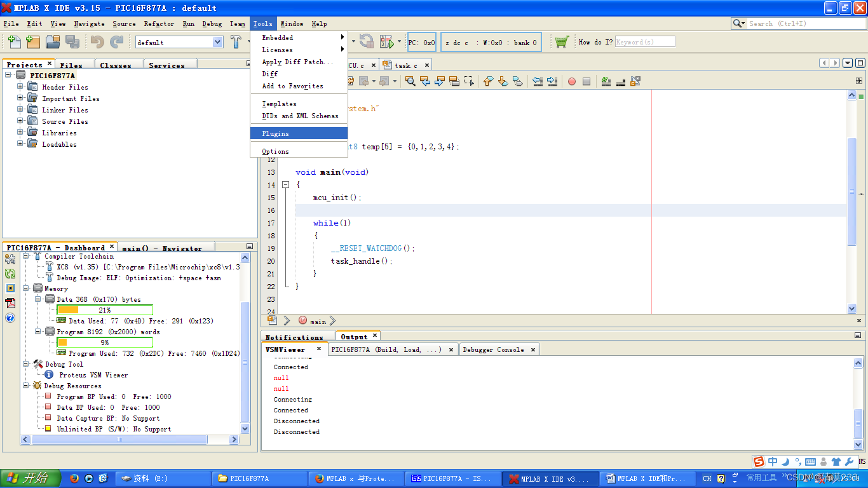The height and width of the screenshot is (488, 868).
Task: Click the Uncomment code icon in editor toolbar
Action: pos(621,81)
